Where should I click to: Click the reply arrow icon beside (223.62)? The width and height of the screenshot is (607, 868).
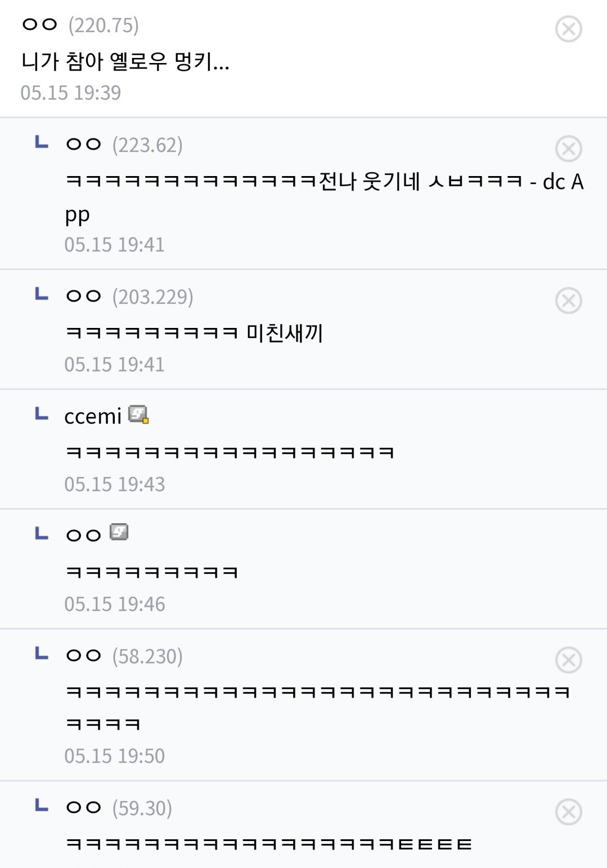pos(42,142)
